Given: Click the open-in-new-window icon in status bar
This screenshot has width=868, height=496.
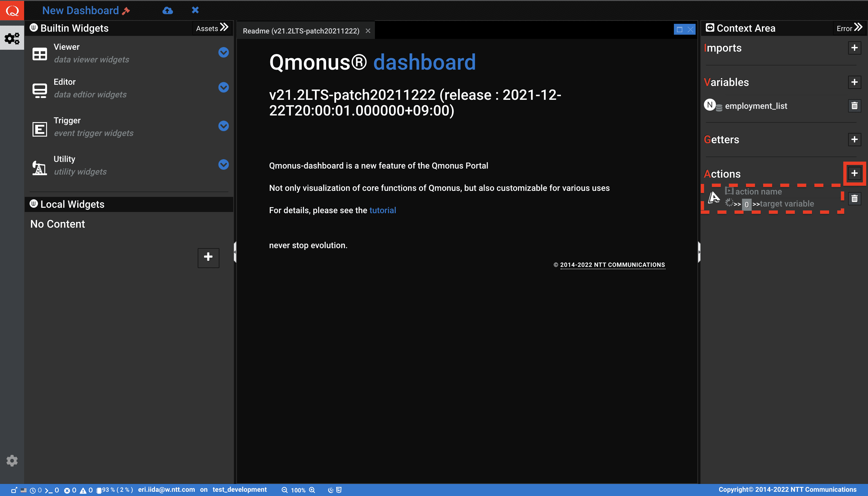Looking at the screenshot, I should coord(14,490).
